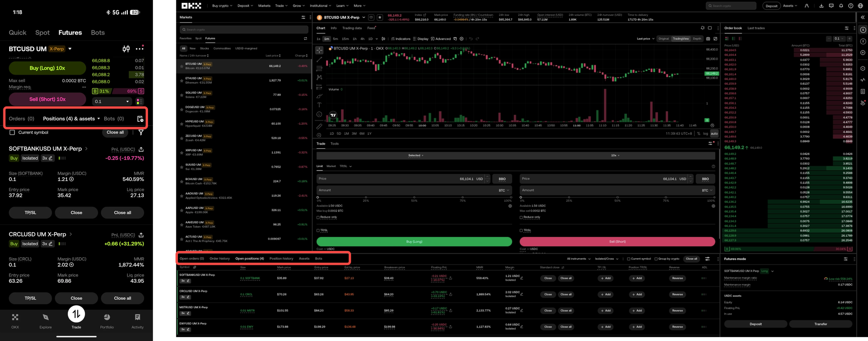Share the SOFTBANKUSD position PnL in the mobile app
The width and height of the screenshot is (868, 341).
point(141,149)
